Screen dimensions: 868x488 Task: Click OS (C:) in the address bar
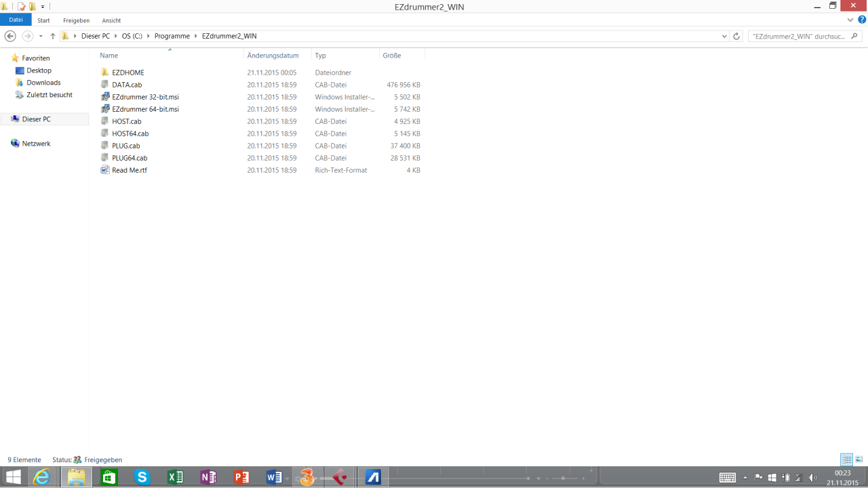(x=132, y=36)
